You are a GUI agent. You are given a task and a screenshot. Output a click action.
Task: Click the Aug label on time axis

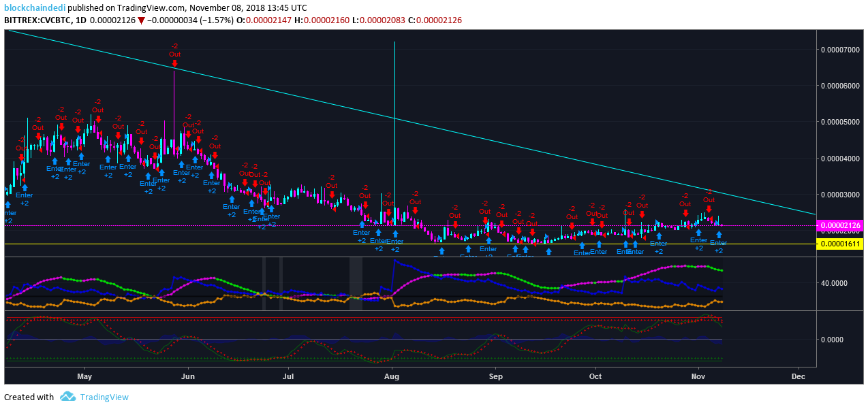coord(392,376)
